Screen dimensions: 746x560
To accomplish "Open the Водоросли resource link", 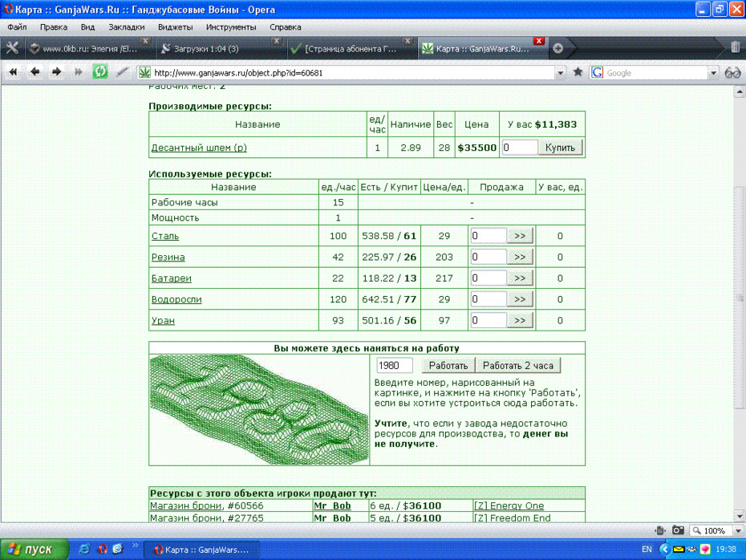I will pos(176,299).
